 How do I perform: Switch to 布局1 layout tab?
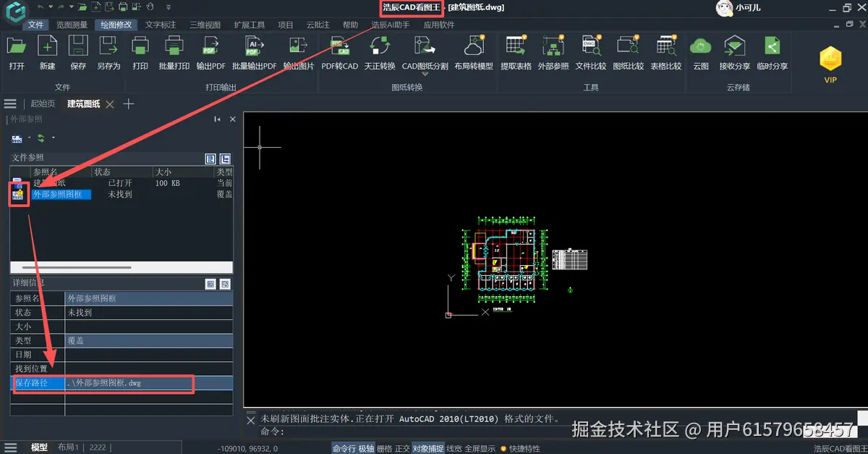(69, 448)
